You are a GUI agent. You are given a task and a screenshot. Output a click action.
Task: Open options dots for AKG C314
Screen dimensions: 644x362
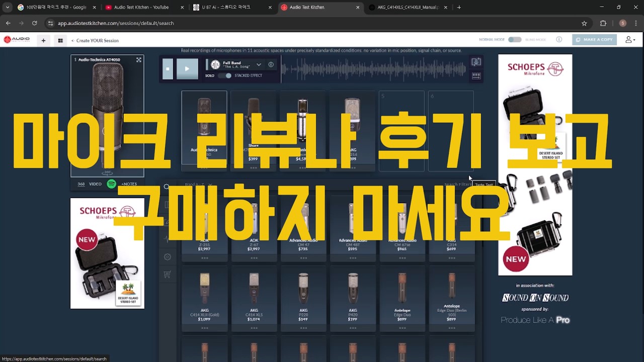pyautogui.click(x=451, y=258)
